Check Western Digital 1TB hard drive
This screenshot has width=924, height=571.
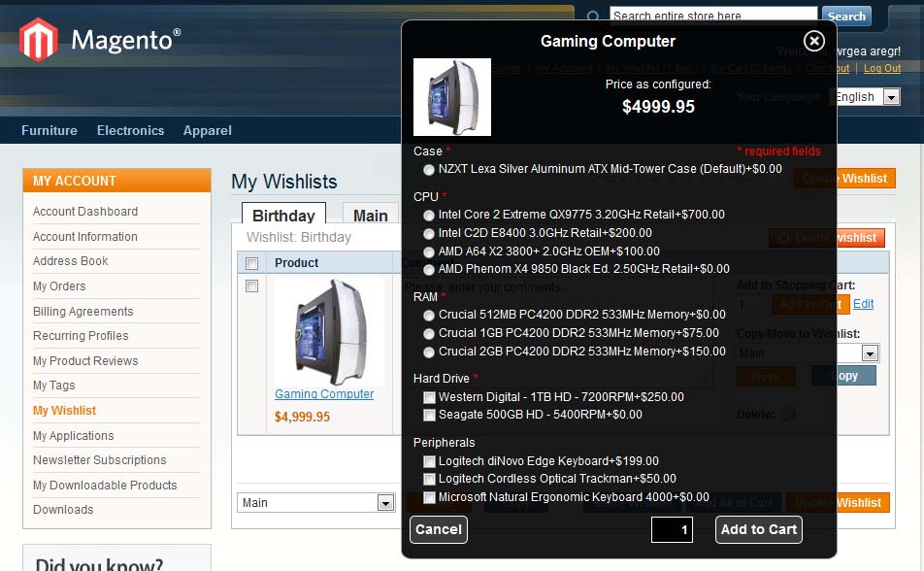pos(429,397)
